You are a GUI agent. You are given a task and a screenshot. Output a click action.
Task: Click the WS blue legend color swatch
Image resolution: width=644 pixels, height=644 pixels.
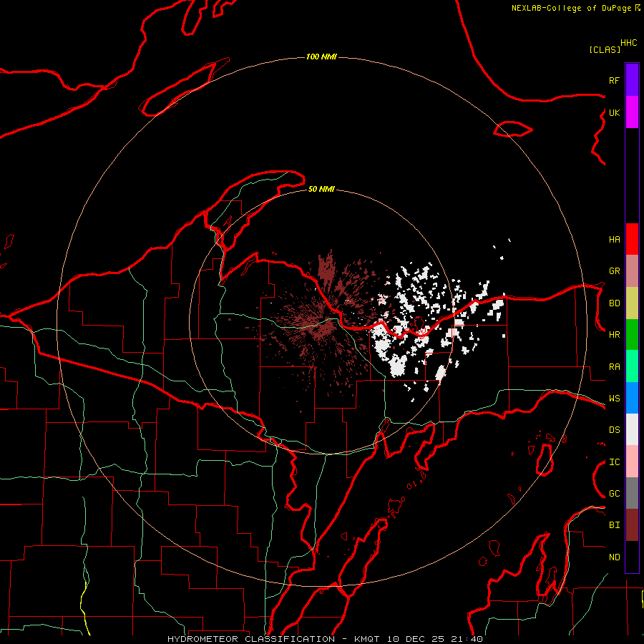pos(632,398)
